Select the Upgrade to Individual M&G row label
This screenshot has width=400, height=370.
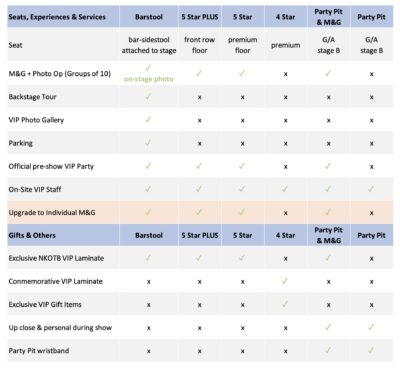point(52,212)
